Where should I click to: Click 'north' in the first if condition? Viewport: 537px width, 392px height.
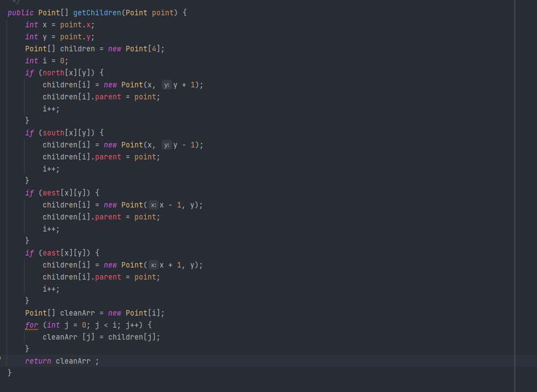pyautogui.click(x=54, y=73)
